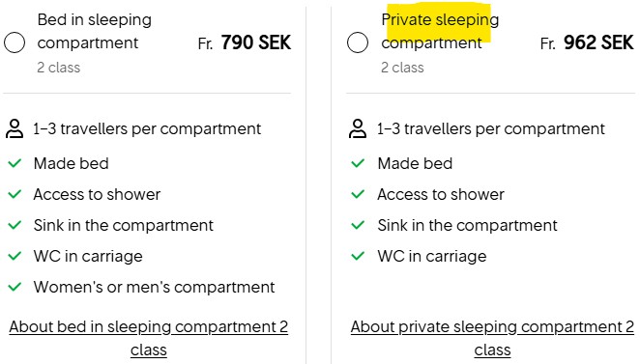Click the Fr. 962 SEK price

(587, 42)
